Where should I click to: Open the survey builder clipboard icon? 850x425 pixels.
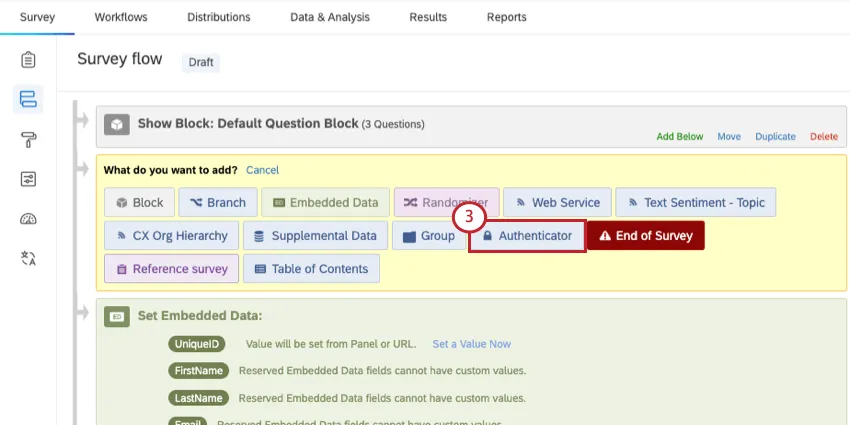click(x=28, y=60)
